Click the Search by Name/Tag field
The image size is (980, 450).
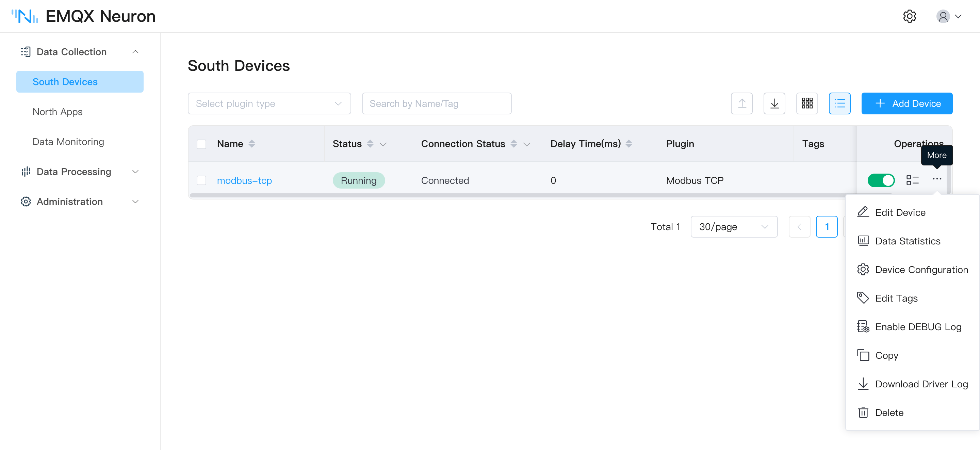436,103
